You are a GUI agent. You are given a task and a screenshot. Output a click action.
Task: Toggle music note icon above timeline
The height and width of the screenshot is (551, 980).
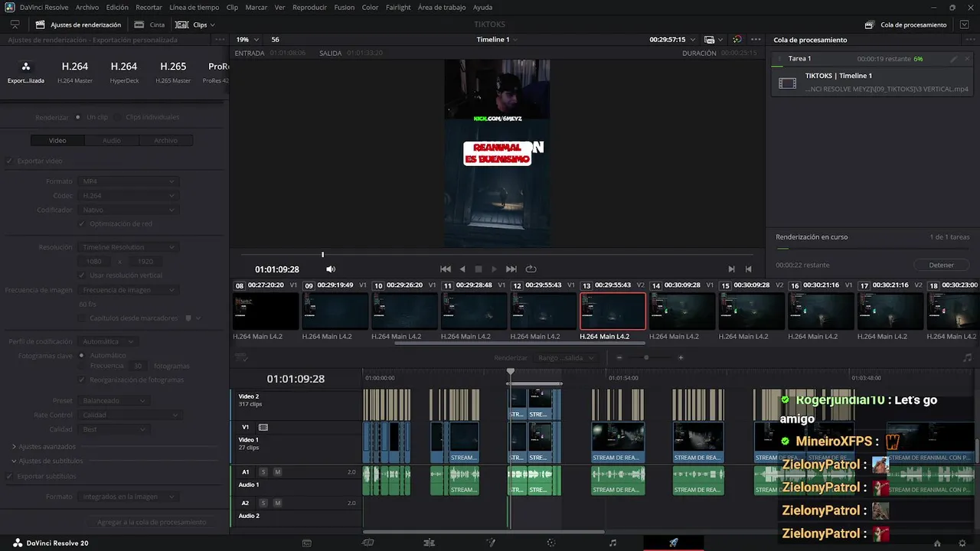pos(967,357)
